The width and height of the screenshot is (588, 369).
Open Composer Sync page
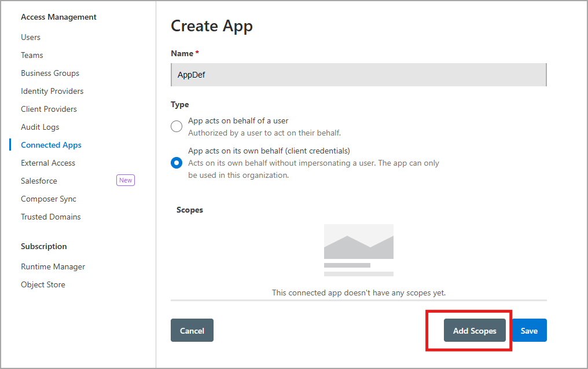(x=49, y=199)
